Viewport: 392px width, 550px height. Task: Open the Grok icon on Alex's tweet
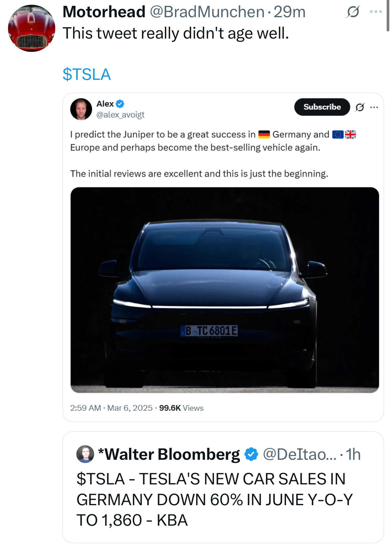360,107
